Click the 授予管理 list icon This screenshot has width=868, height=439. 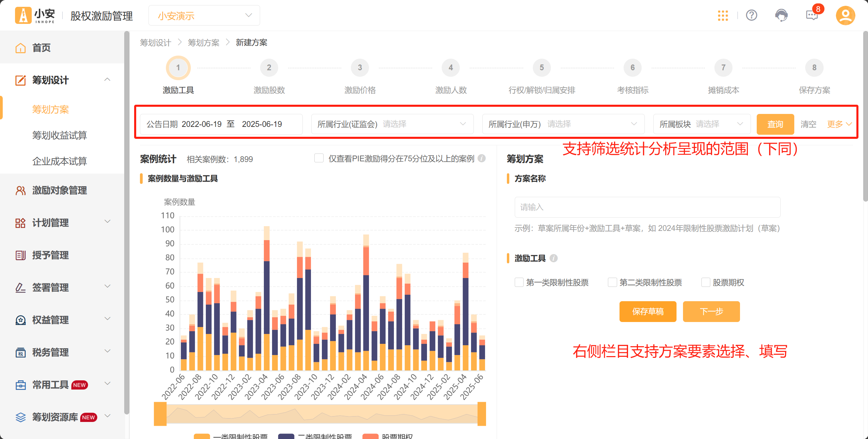point(20,255)
